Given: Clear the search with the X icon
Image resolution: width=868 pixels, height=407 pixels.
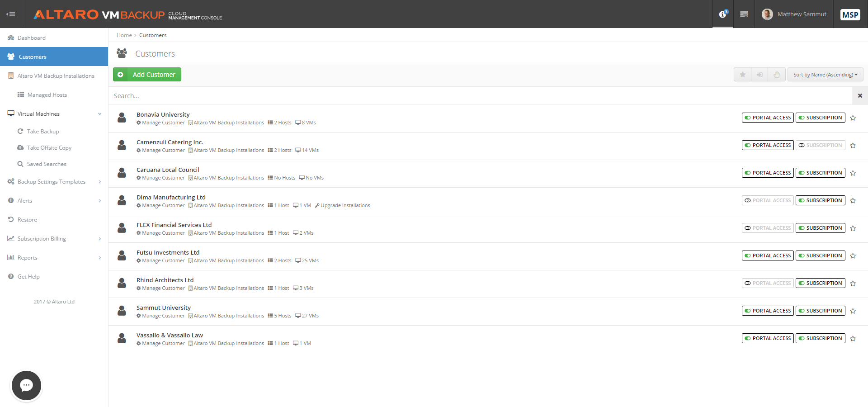Looking at the screenshot, I should coord(860,96).
